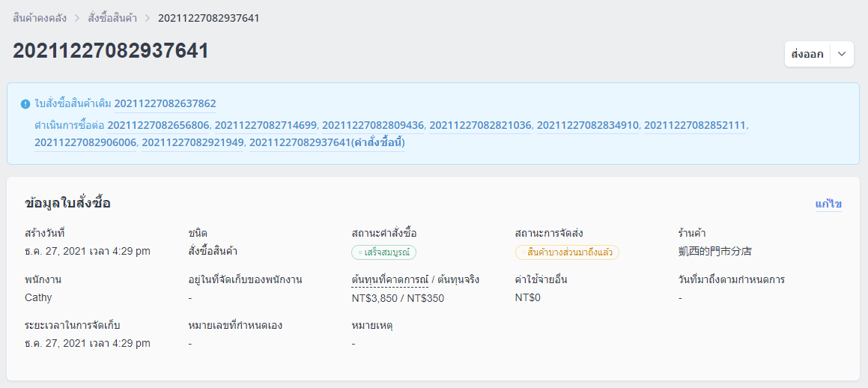Screen dimensions: 868x388
Task: Click the ค่าใช้จ่ายอื่น label
Action: pos(541,279)
